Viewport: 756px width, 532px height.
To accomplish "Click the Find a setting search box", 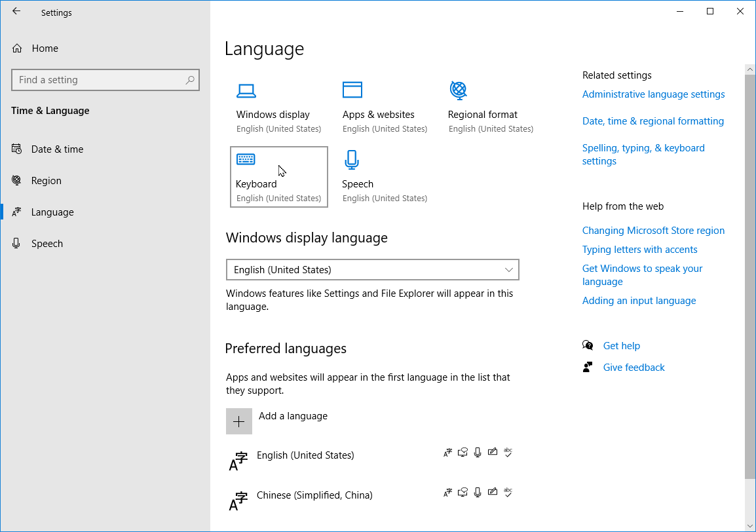I will point(98,80).
